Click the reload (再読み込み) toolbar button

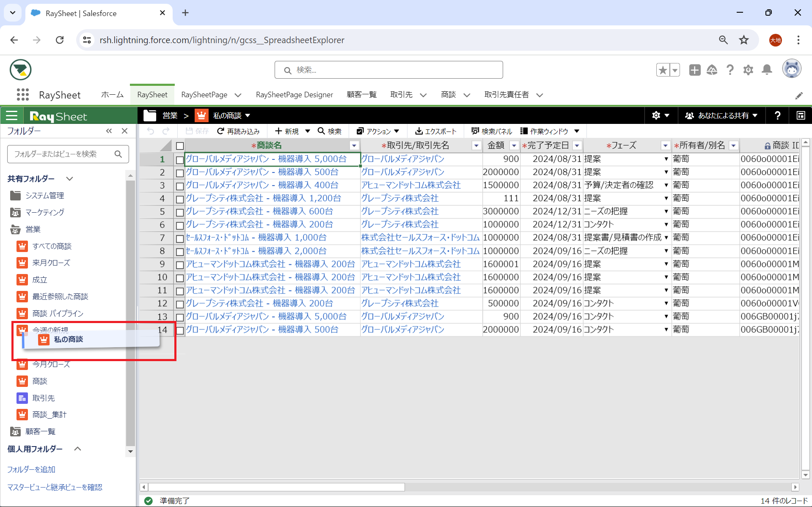click(238, 132)
